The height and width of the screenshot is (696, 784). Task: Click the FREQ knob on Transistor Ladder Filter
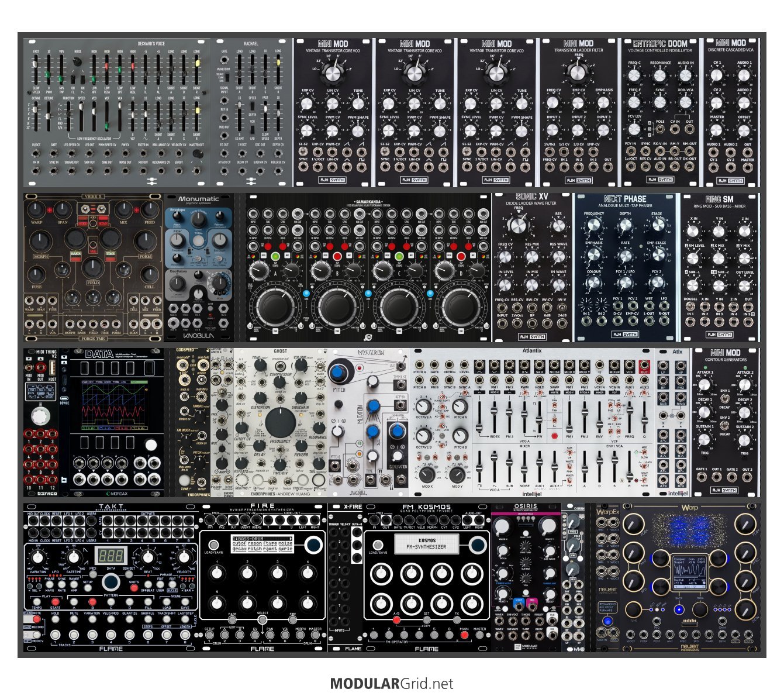pyautogui.click(x=578, y=73)
